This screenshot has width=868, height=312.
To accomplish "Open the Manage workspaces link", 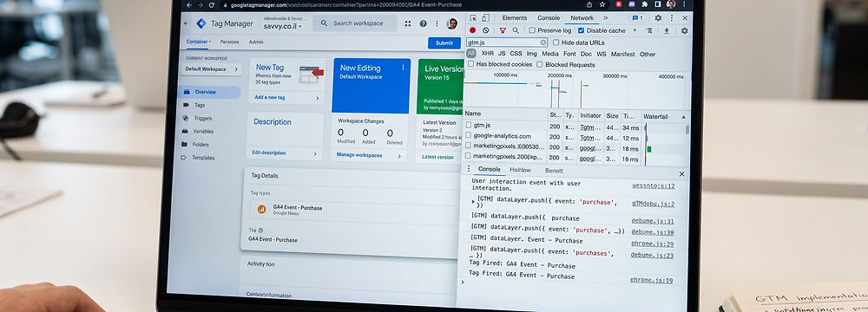I will click(359, 155).
